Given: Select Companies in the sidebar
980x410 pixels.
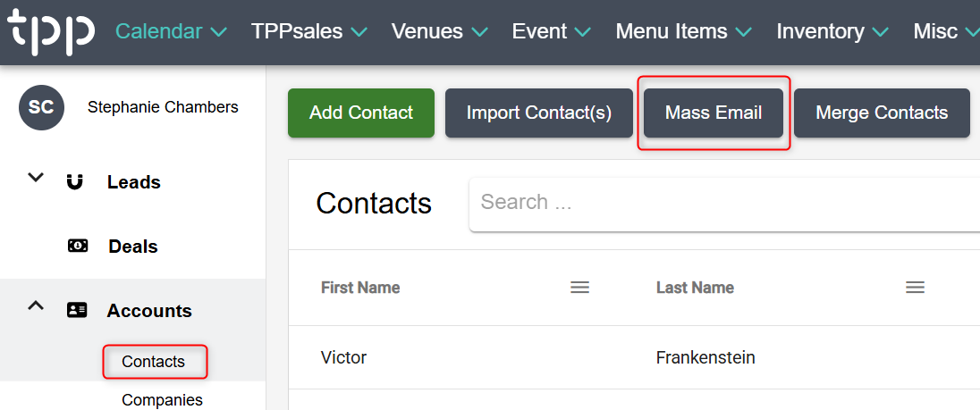Looking at the screenshot, I should pos(162,400).
